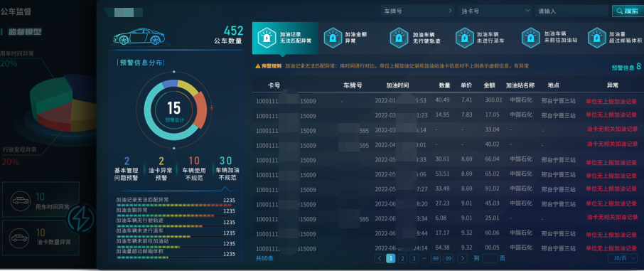Click quantity 53.51 in the table

pos(443,174)
